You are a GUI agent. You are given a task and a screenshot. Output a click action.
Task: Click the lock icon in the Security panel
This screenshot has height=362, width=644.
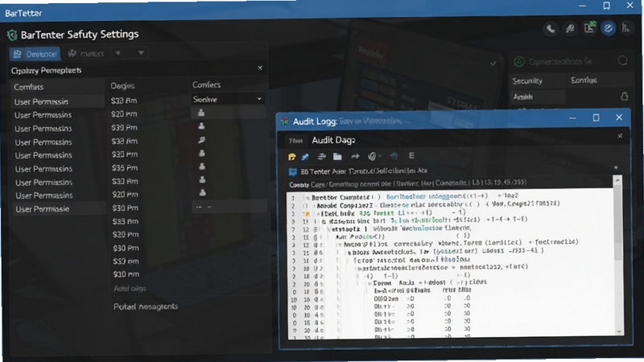625,97
